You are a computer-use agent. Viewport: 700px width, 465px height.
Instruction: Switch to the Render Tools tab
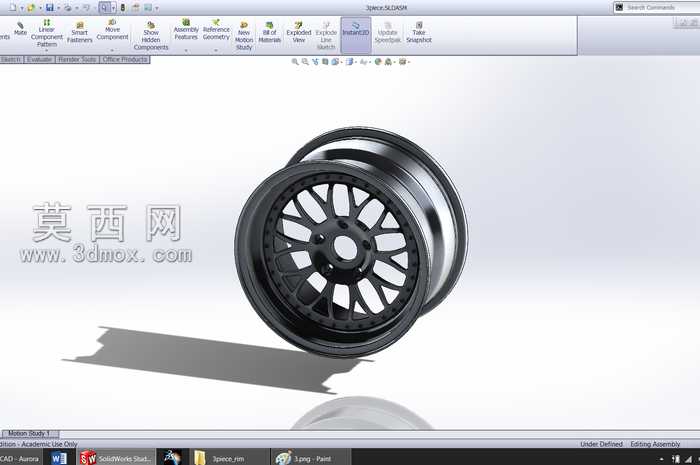[77, 59]
